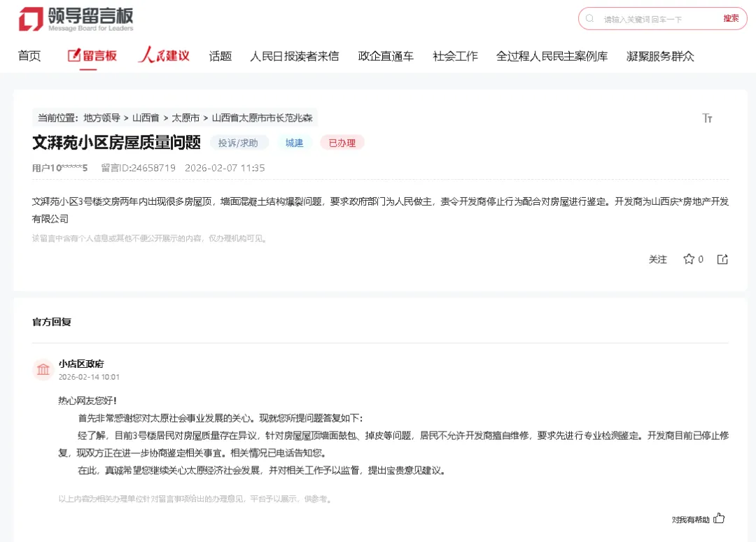Image resolution: width=756 pixels, height=542 pixels.
Task: Click the 当前位置: breadcrumb label
Action: pos(58,118)
